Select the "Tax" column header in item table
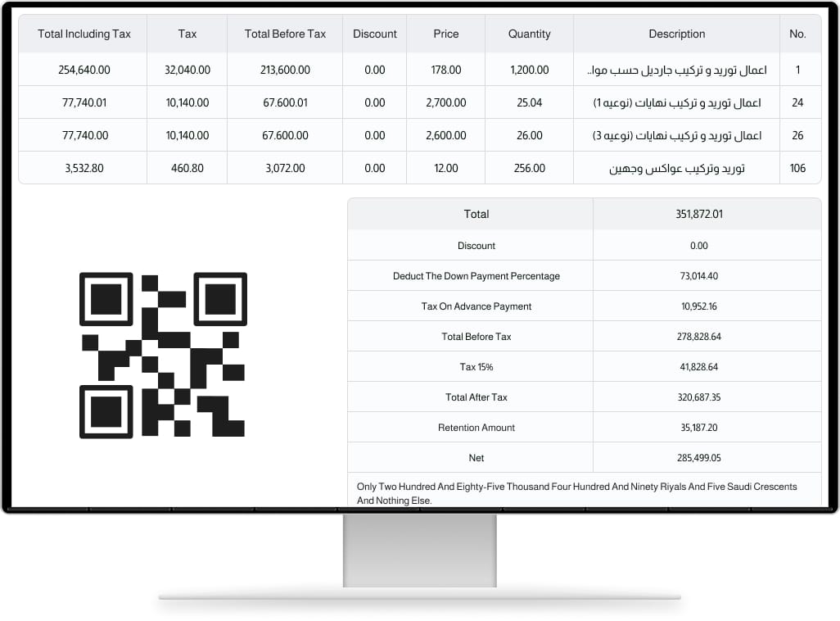The image size is (840, 621). (x=187, y=34)
